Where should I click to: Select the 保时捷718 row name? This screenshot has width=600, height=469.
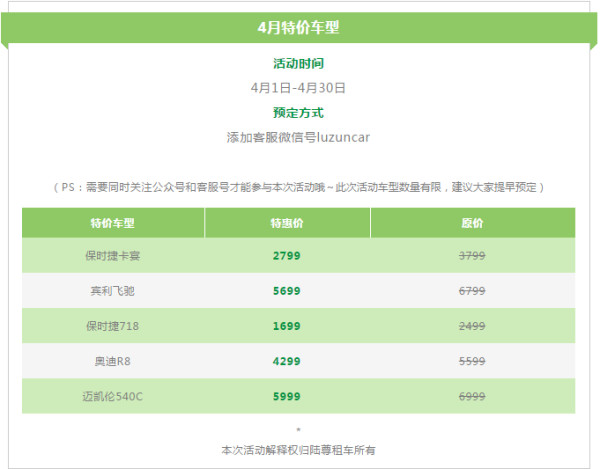112,326
